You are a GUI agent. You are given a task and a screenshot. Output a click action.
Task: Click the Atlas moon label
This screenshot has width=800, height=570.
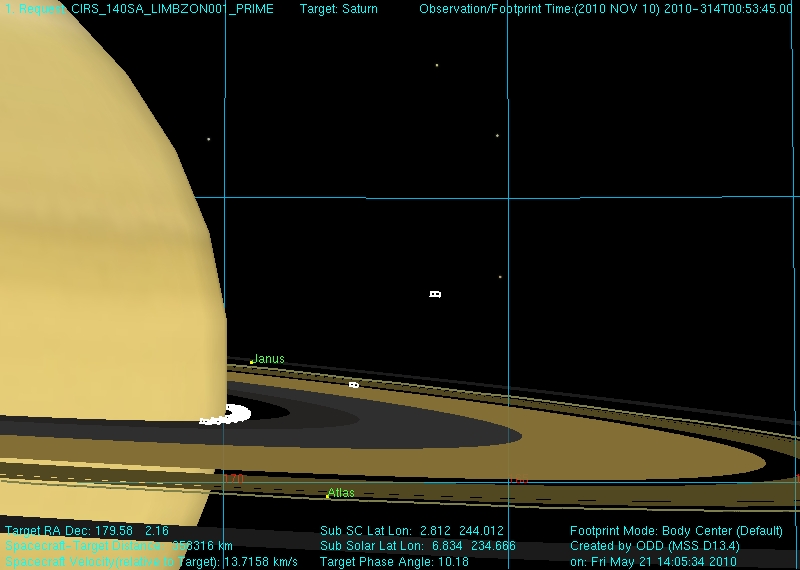click(342, 493)
